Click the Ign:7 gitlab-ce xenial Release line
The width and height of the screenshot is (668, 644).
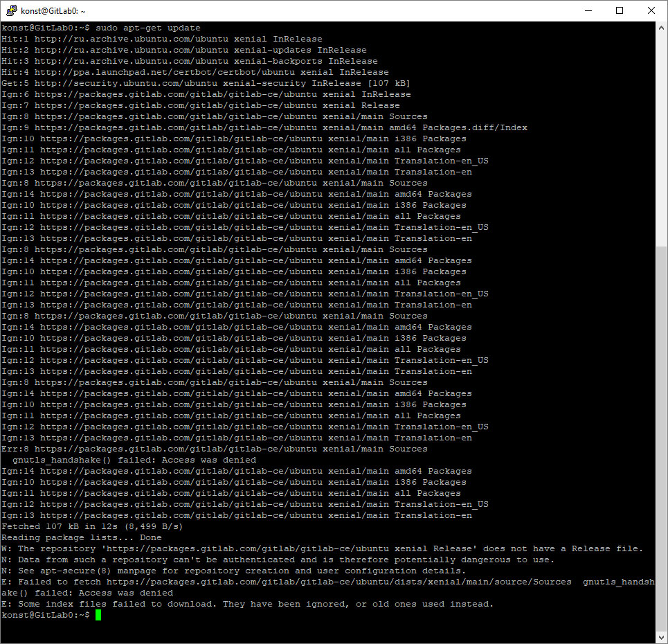(x=201, y=105)
